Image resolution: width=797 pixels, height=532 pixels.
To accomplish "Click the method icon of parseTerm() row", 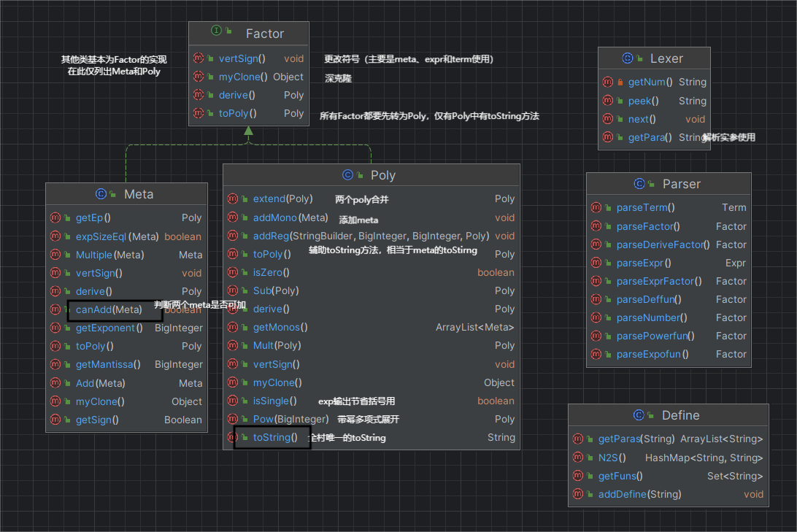I will click(x=596, y=207).
